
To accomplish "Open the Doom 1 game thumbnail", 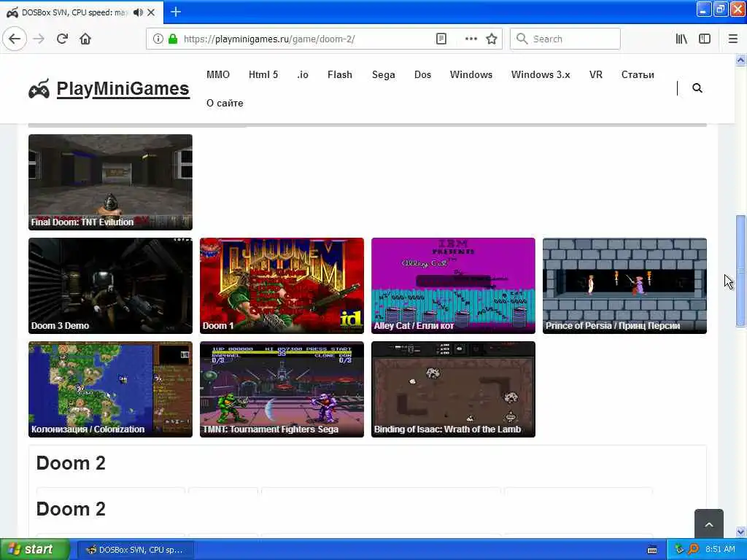I will pyautogui.click(x=282, y=286).
